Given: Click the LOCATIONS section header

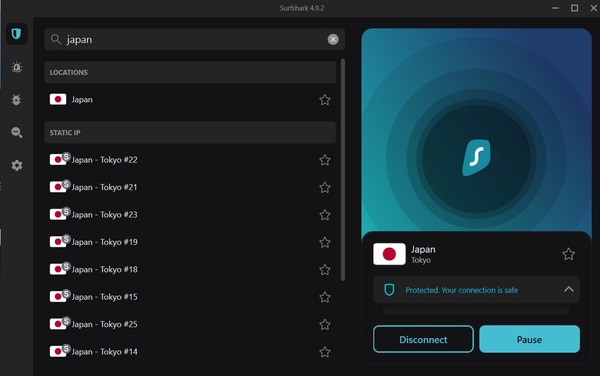Looking at the screenshot, I should point(190,72).
